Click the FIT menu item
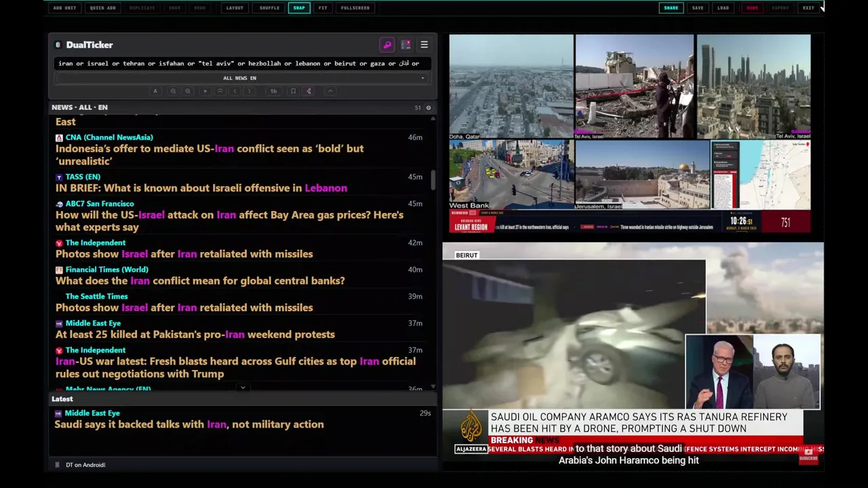Image resolution: width=868 pixels, height=488 pixels. coord(323,8)
